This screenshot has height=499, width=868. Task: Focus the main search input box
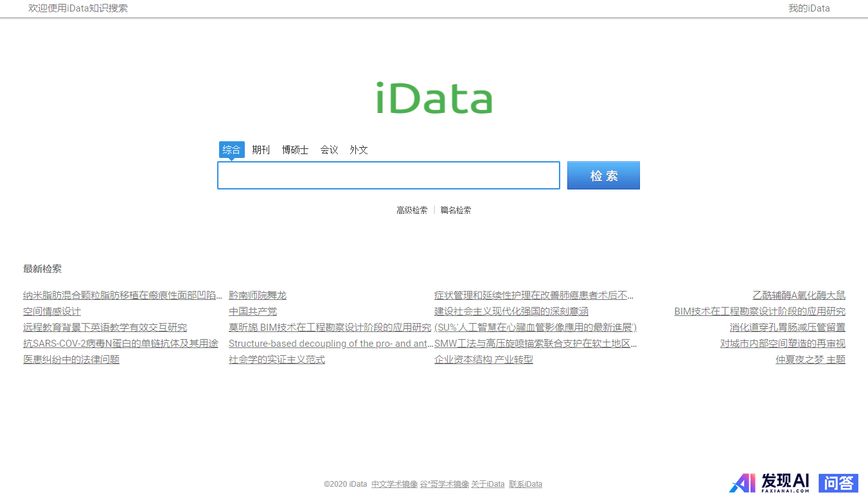click(x=389, y=175)
